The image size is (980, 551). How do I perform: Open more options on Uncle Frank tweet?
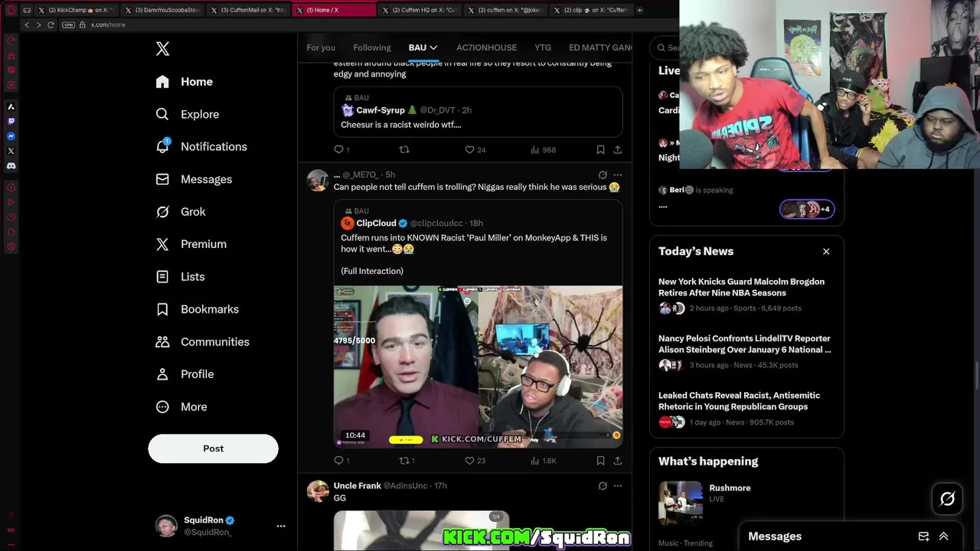pyautogui.click(x=617, y=486)
